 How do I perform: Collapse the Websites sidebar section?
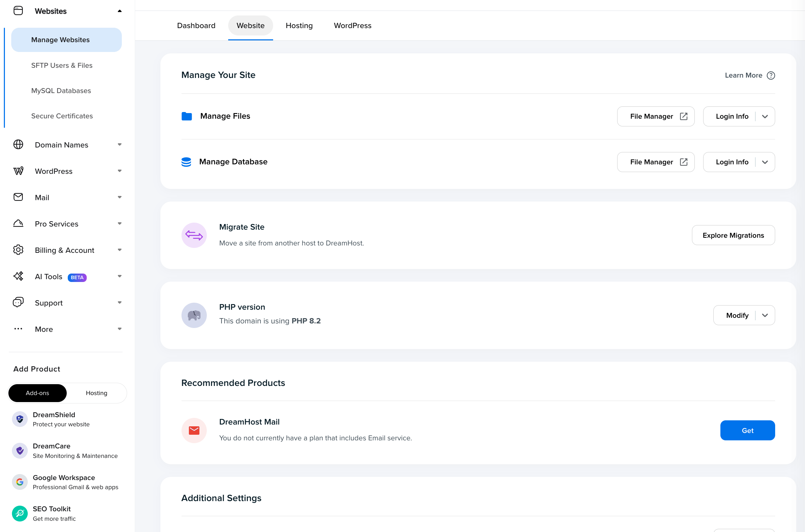120,11
